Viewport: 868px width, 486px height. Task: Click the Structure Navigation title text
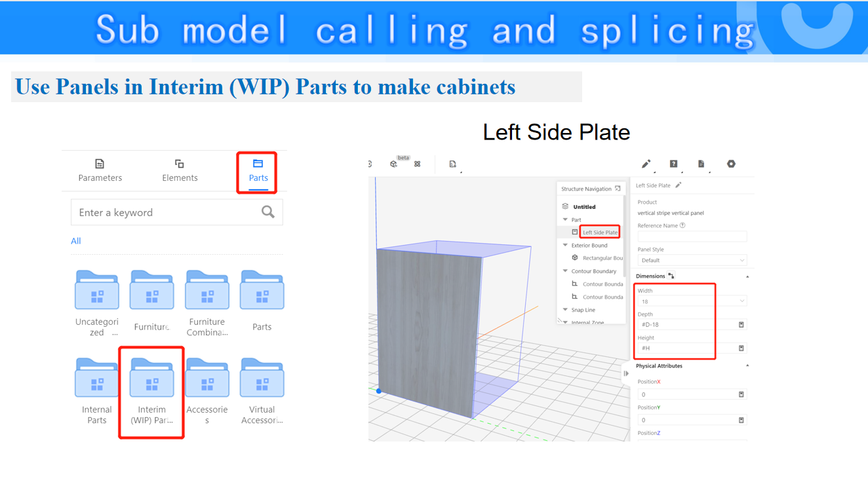pyautogui.click(x=586, y=189)
